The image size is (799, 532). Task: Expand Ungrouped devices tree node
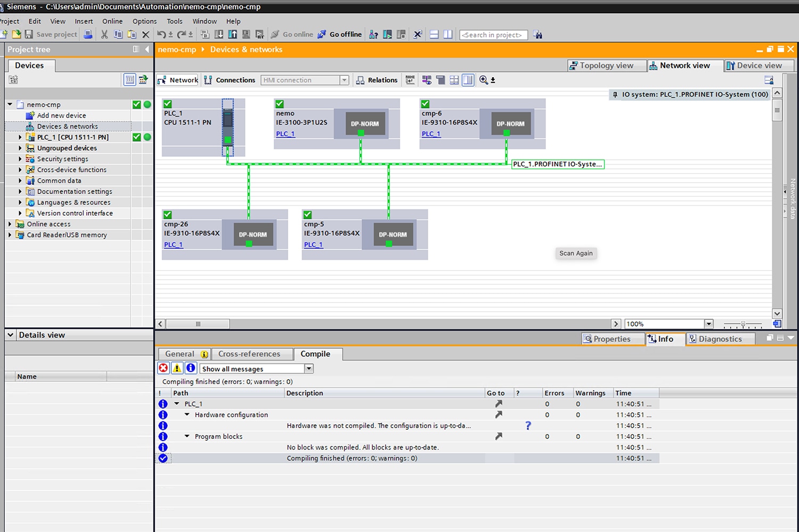click(20, 148)
